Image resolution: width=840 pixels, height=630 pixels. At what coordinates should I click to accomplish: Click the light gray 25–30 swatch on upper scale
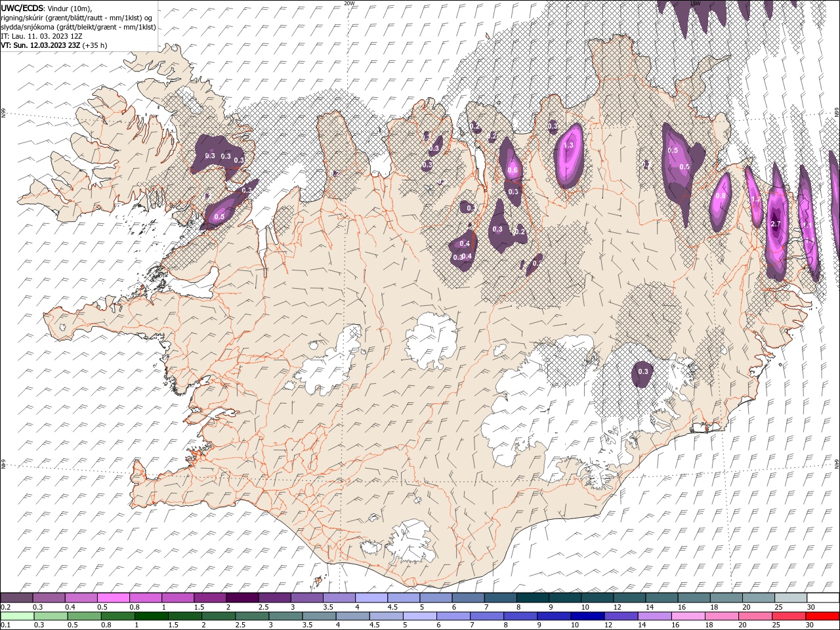[791, 598]
